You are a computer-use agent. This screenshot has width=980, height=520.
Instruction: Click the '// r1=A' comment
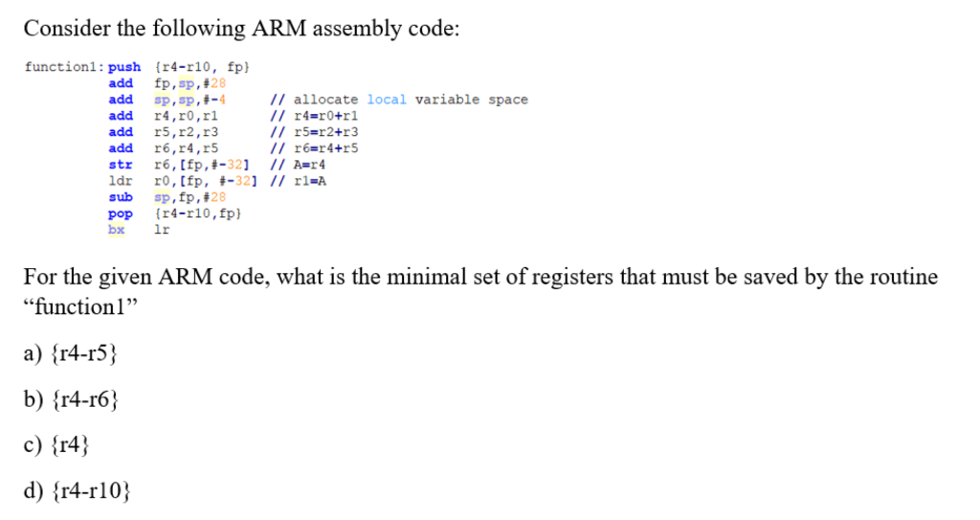[x=298, y=181]
